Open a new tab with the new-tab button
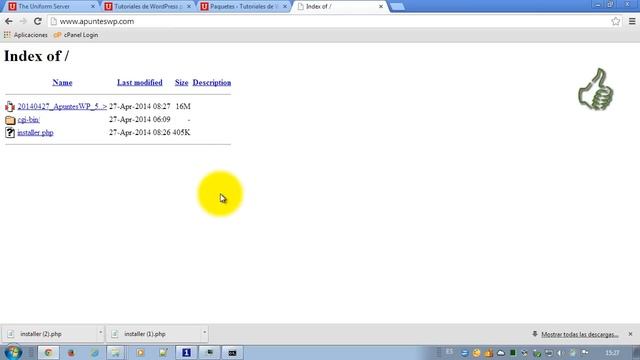 point(397,7)
